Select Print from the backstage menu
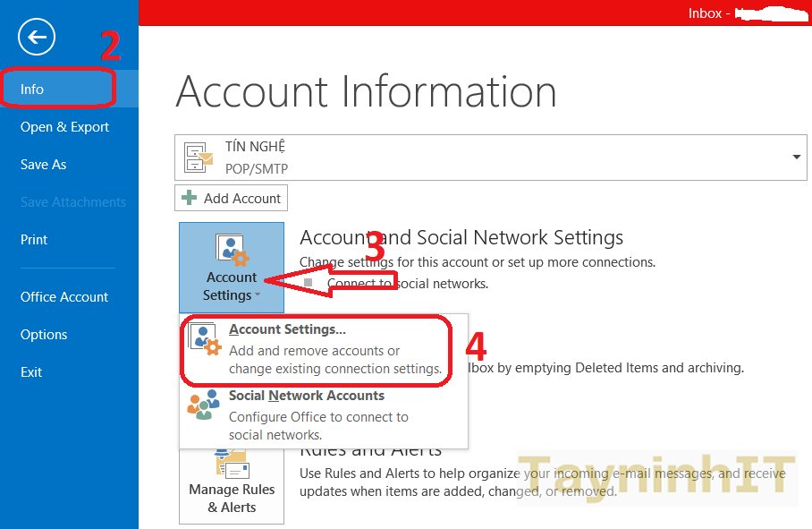The image size is (812, 529). [34, 240]
